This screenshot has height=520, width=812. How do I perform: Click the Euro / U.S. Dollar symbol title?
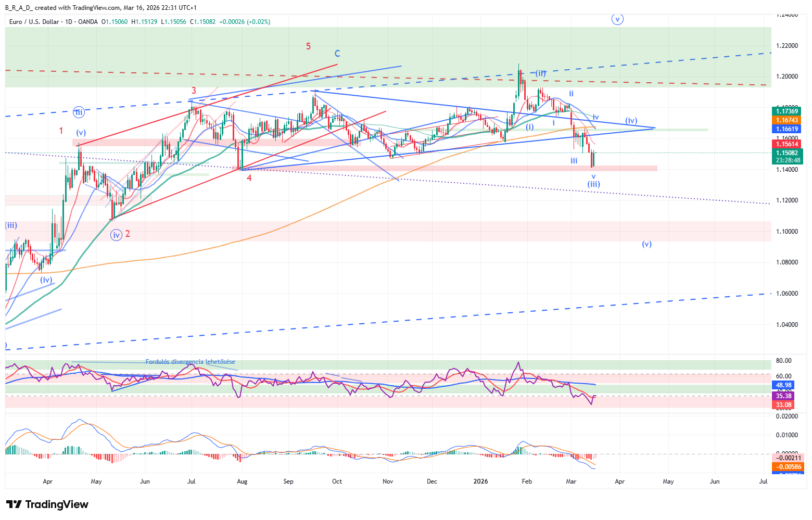(34, 22)
